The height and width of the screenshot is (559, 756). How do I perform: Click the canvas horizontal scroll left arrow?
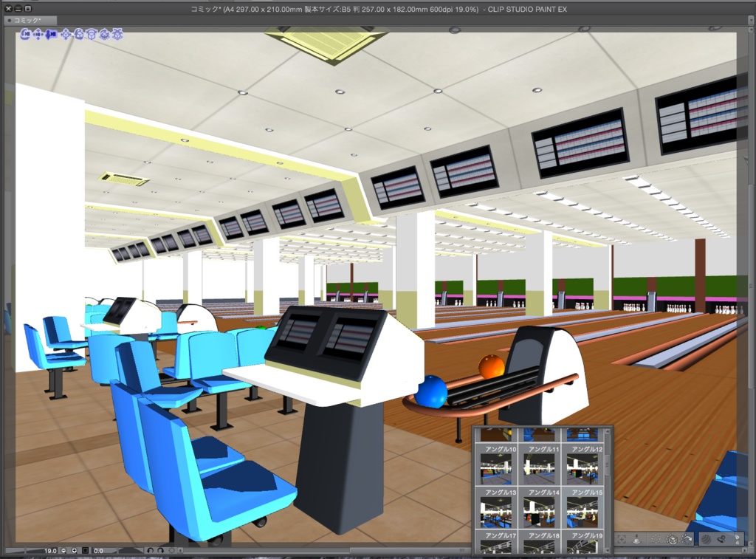[182, 550]
